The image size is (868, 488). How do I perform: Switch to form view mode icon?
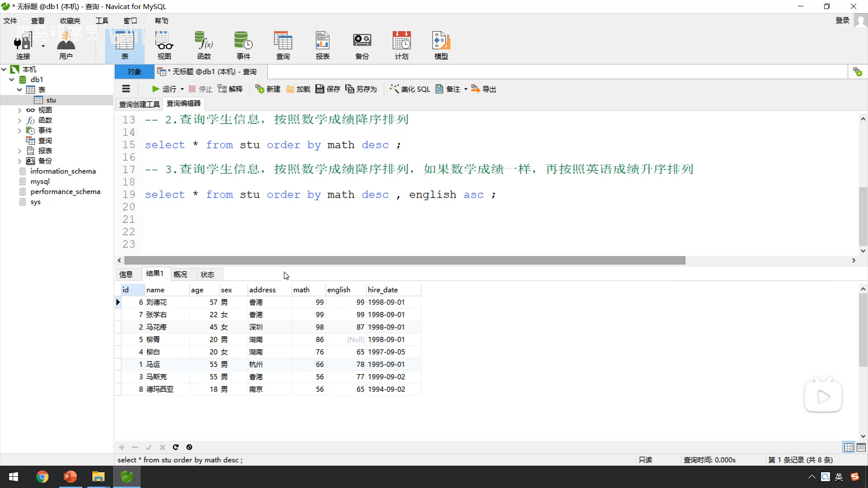point(861,447)
